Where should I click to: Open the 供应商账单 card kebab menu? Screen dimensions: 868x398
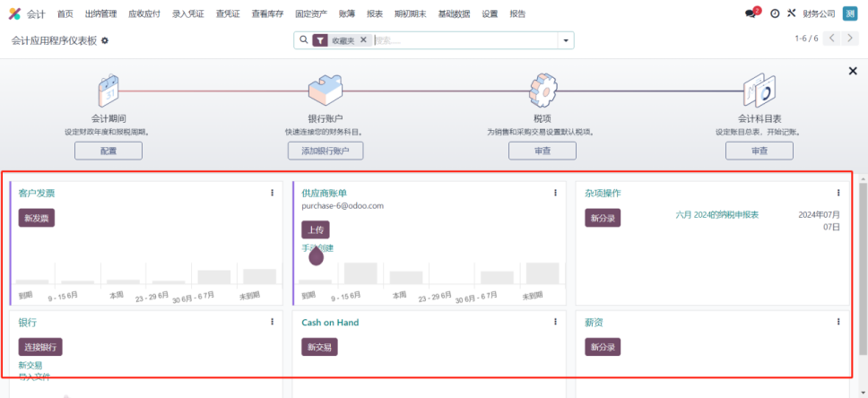[x=555, y=193]
